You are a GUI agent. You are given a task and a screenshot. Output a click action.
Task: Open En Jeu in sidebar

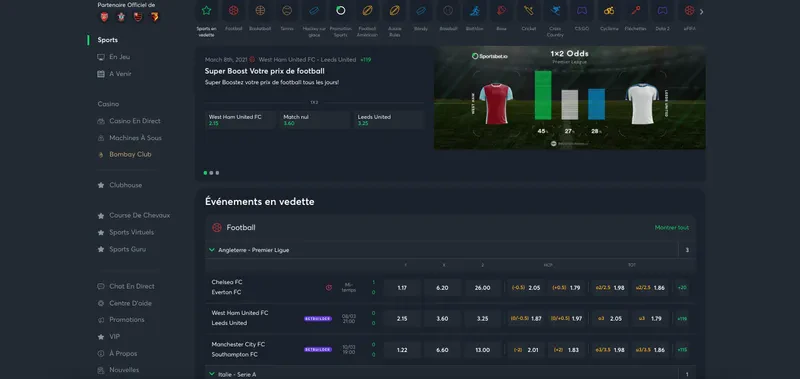coord(119,57)
